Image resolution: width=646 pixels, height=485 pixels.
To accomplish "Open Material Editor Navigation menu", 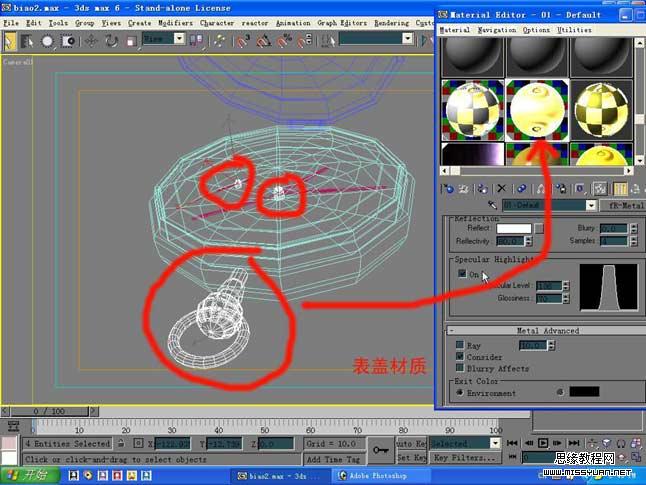I will pyautogui.click(x=496, y=30).
